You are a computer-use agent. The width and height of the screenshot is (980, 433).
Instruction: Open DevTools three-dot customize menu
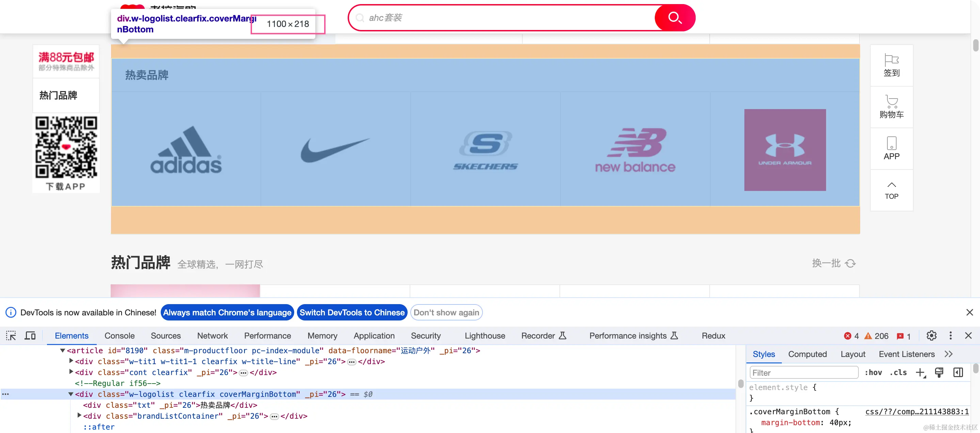tap(950, 335)
